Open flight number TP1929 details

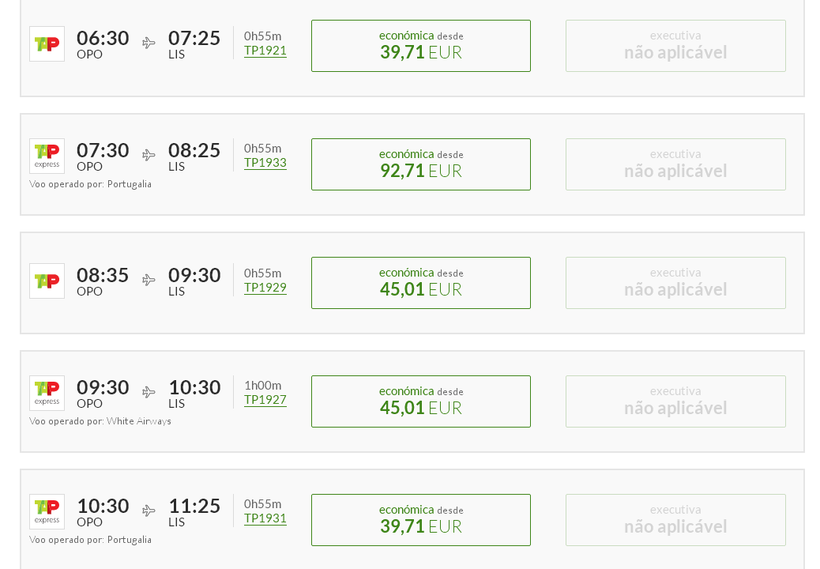(x=265, y=288)
